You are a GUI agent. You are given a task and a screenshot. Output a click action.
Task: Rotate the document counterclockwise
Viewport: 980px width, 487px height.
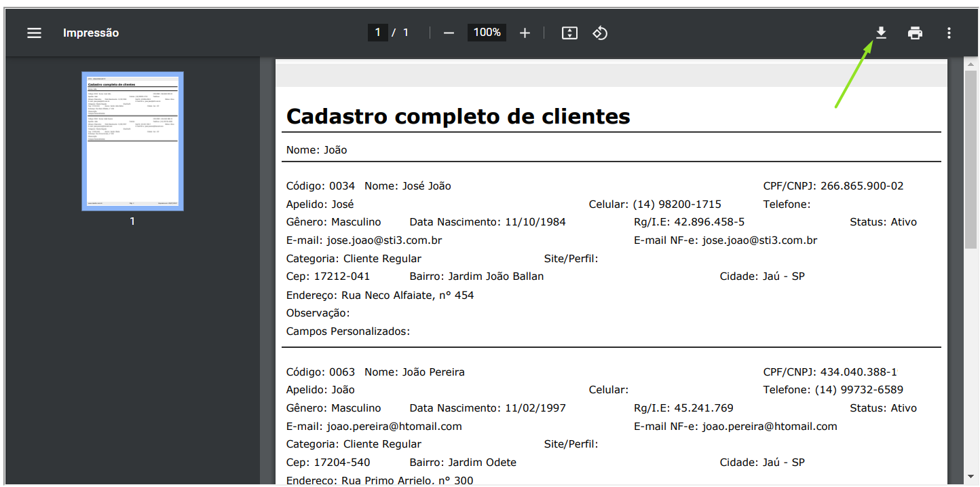coord(600,33)
